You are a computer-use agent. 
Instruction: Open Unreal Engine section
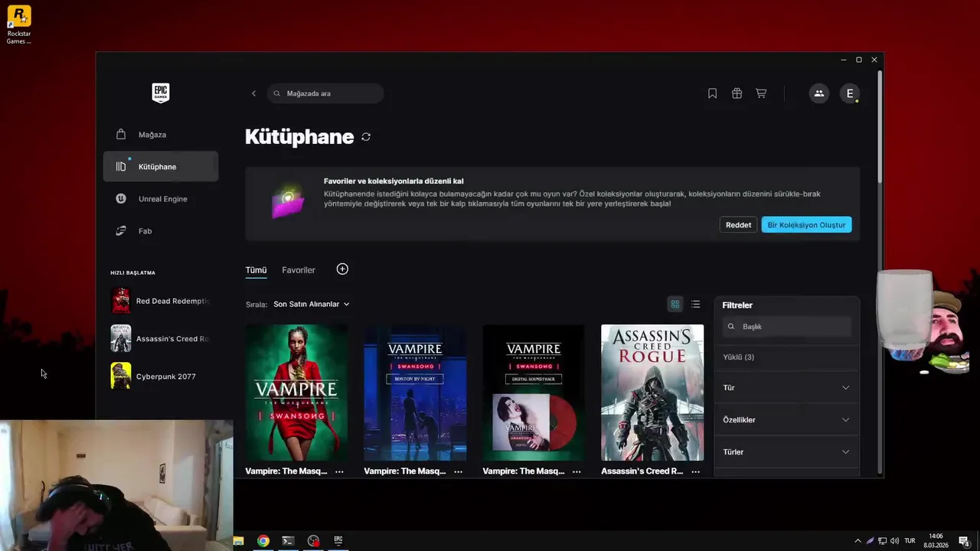click(161, 199)
